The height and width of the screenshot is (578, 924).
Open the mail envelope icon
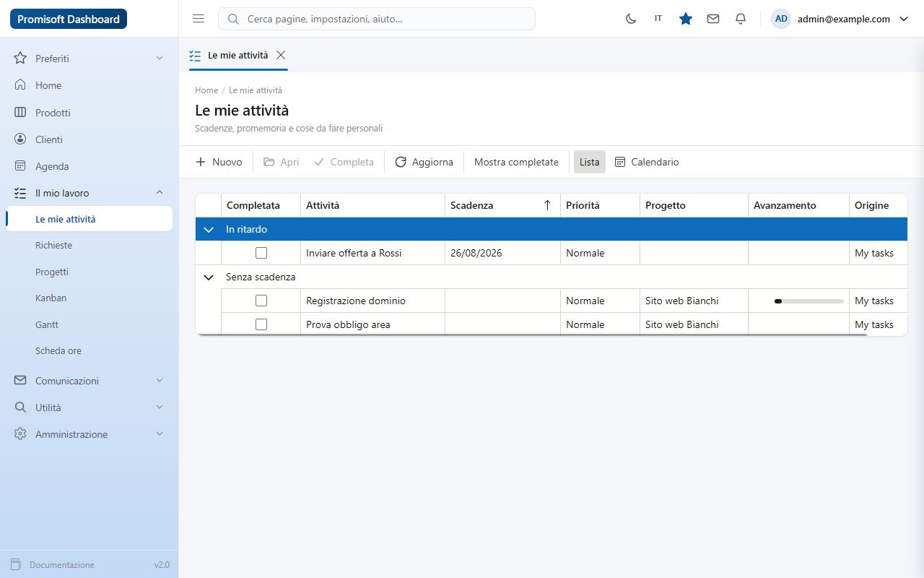(713, 19)
